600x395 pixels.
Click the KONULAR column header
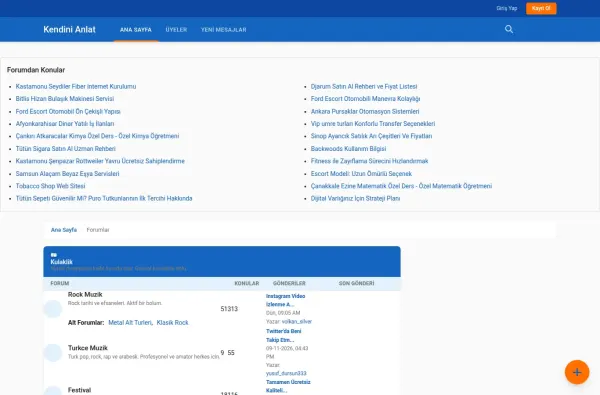pos(247,283)
